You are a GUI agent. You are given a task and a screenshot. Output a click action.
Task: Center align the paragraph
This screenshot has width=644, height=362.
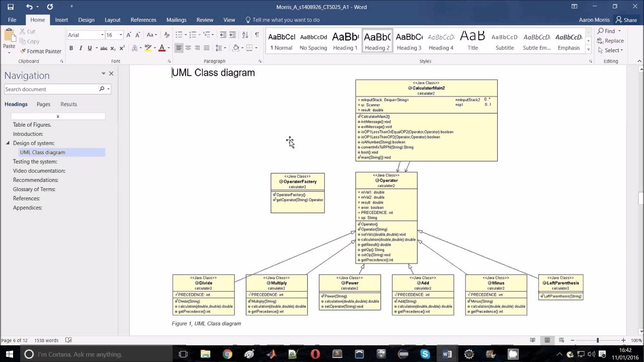click(188, 48)
